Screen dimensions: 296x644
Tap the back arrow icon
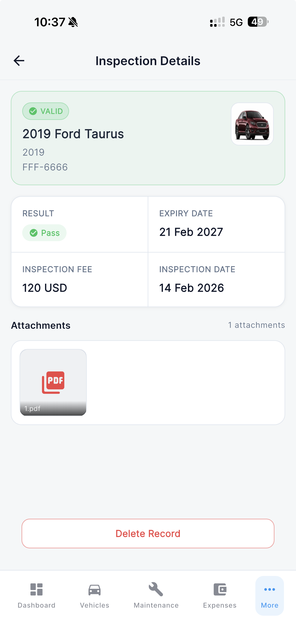point(19,61)
